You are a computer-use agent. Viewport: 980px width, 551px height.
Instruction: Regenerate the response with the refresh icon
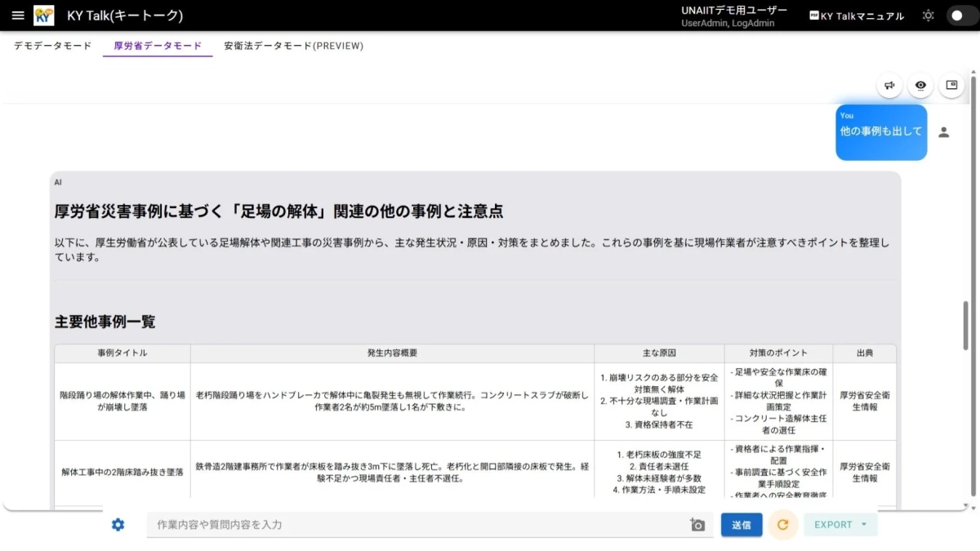(783, 525)
